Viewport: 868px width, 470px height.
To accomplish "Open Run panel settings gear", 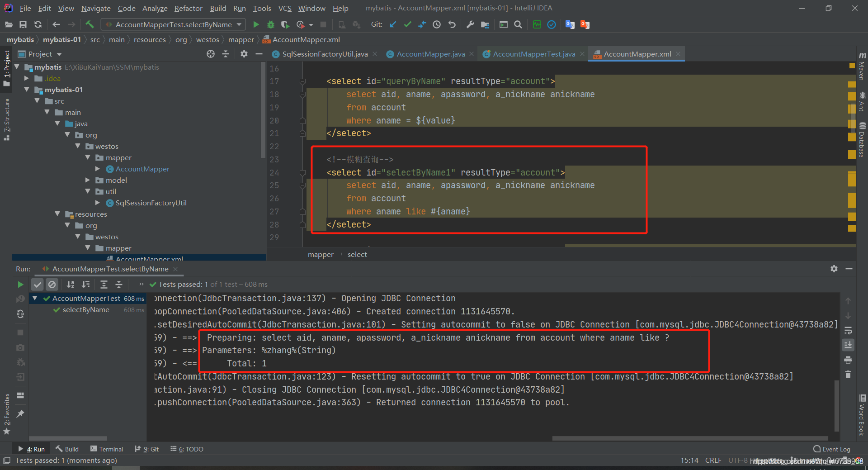I will [x=834, y=269].
